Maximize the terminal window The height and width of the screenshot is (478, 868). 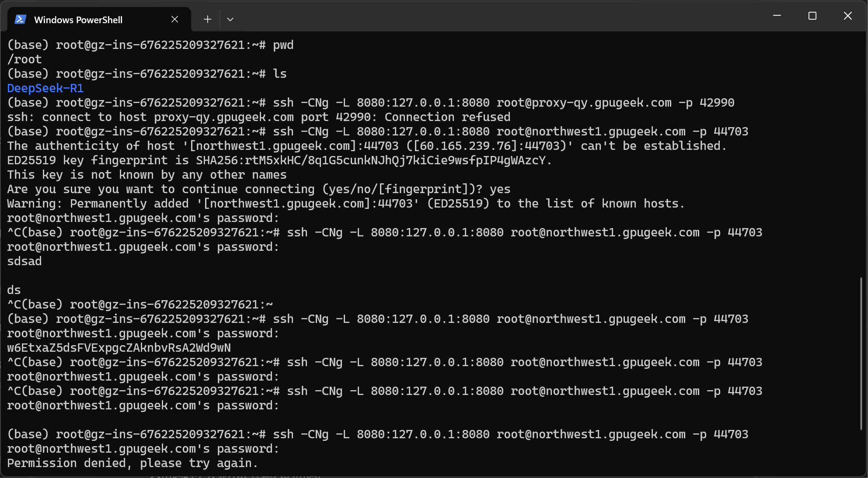point(812,16)
